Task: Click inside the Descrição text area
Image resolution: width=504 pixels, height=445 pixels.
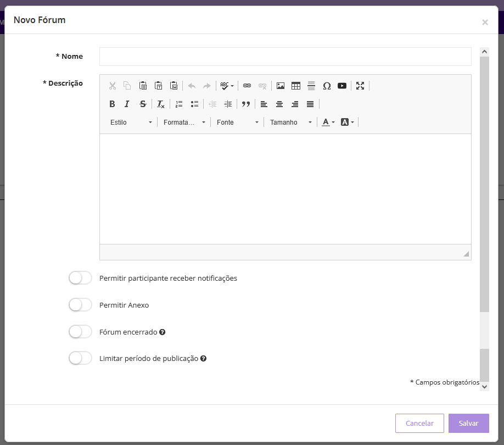Action: (x=285, y=189)
